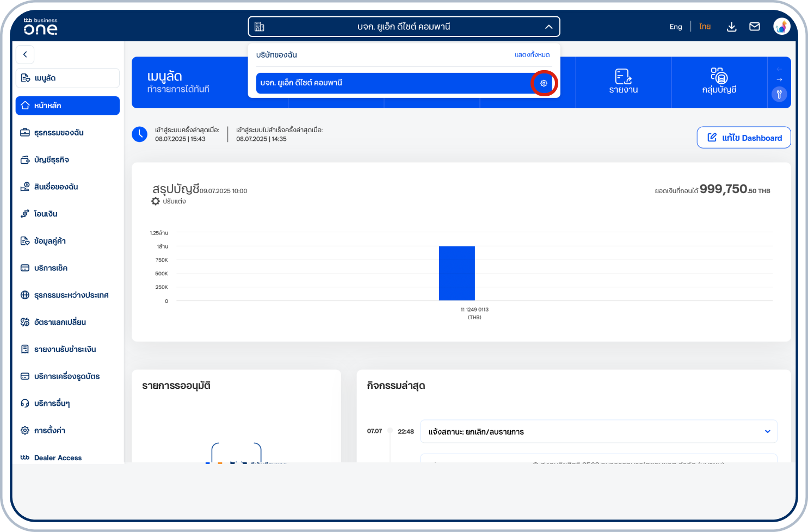The height and width of the screenshot is (532, 808).
Task: Click the user profile avatar
Action: pyautogui.click(x=781, y=26)
